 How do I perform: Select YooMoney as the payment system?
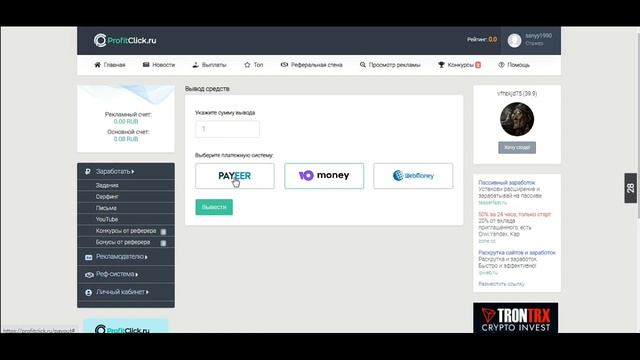click(x=324, y=176)
